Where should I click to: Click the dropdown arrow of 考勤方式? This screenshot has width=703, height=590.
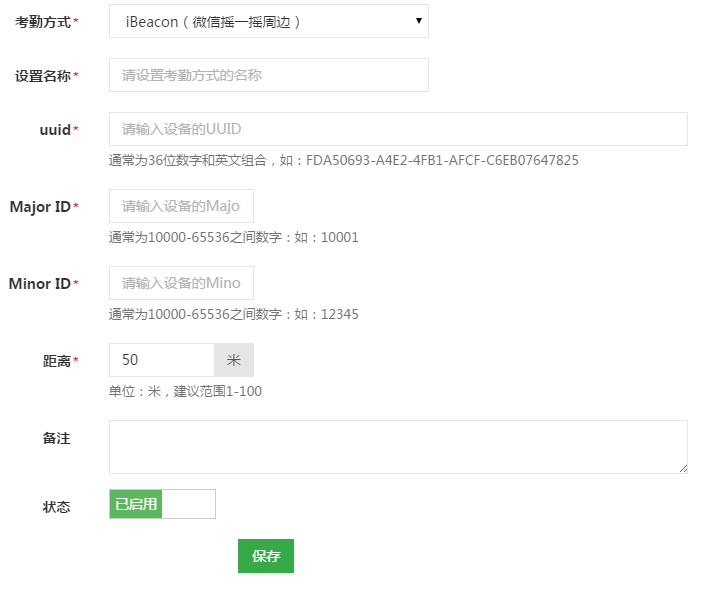tap(419, 21)
